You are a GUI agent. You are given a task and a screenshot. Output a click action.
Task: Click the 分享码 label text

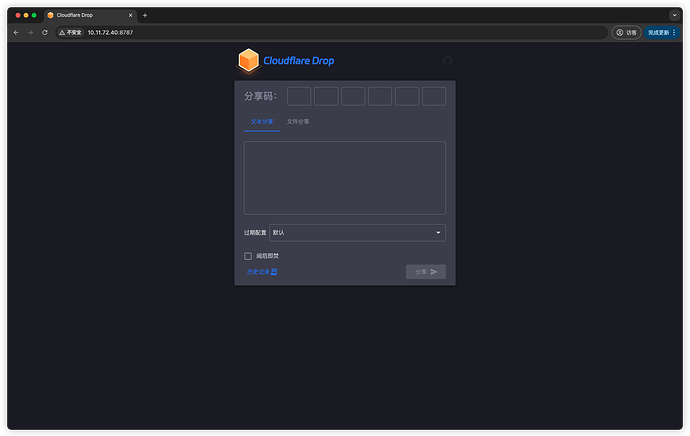pyautogui.click(x=260, y=96)
